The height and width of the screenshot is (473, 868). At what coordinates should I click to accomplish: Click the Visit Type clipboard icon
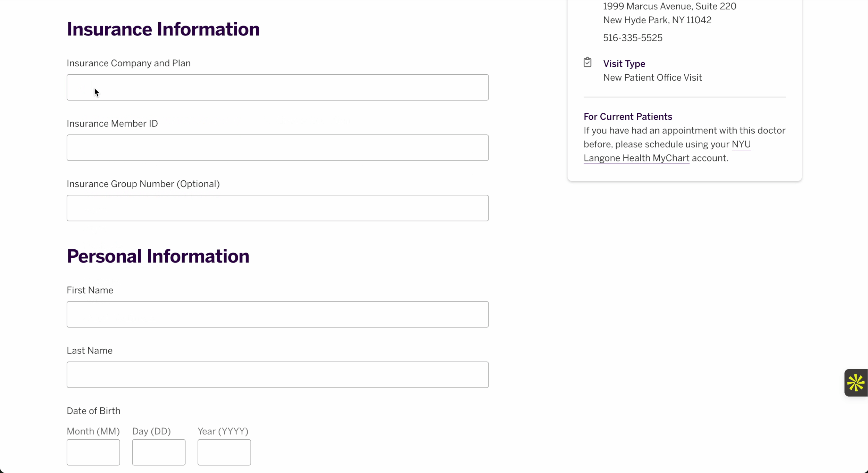tap(587, 63)
